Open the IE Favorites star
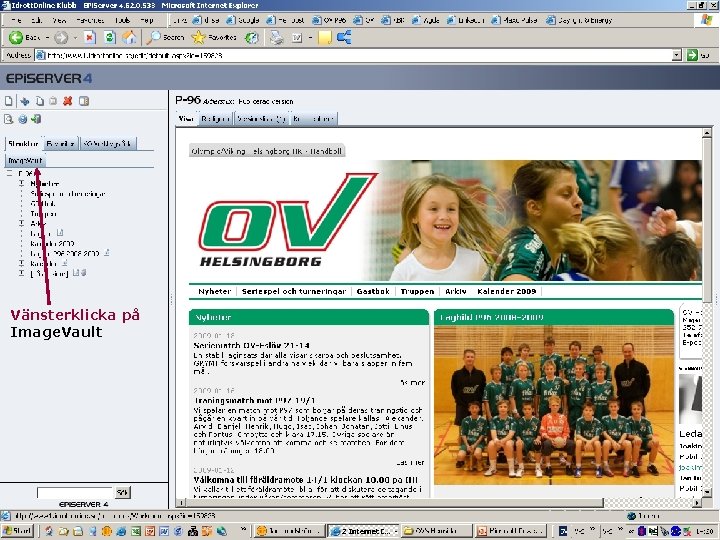720x540 pixels. click(214, 37)
